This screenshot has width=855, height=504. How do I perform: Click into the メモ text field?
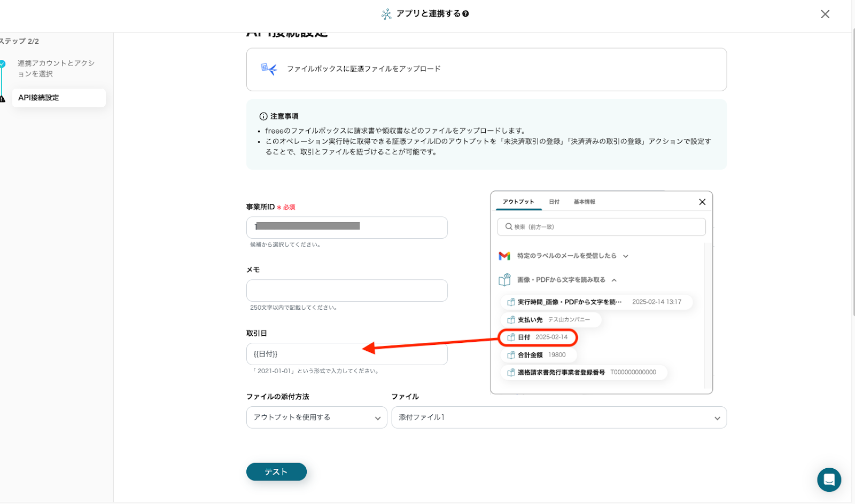347,290
